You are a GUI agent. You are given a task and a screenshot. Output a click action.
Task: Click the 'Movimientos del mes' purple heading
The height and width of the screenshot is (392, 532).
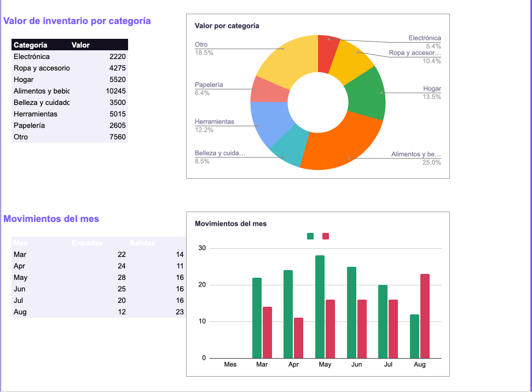(x=51, y=219)
